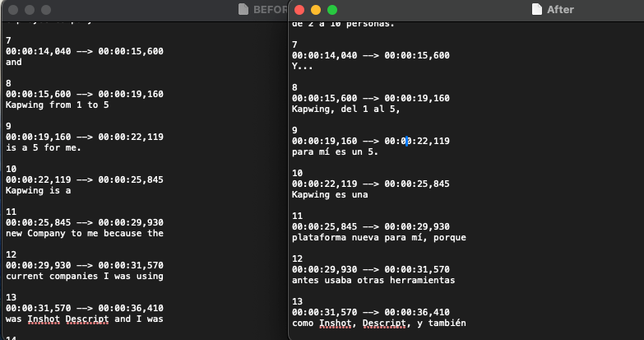This screenshot has height=340, width=644.
Task: Click 'is a 5 for me.' line
Action: (43, 147)
